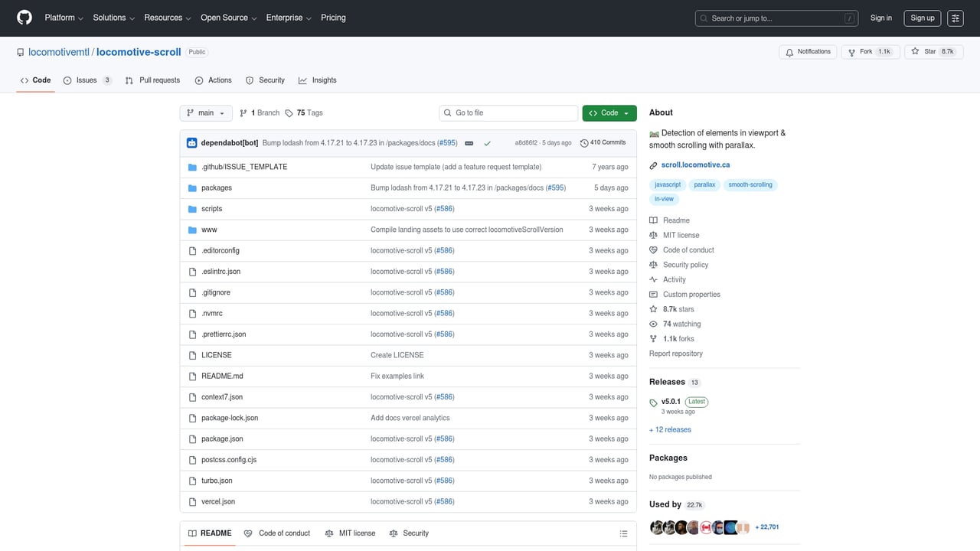View the 410 Commits history
Screen dimensions: 980x551
[x=603, y=143]
